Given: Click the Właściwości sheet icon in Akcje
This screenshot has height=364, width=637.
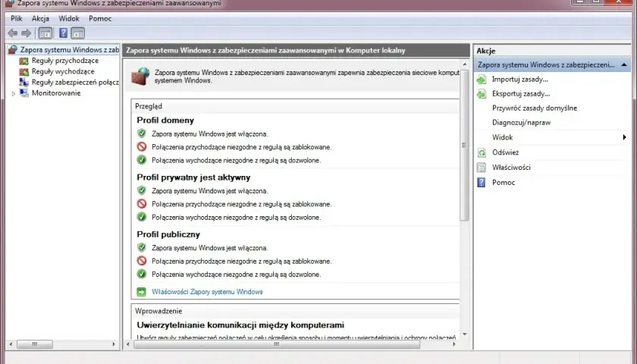Looking at the screenshot, I should pyautogui.click(x=482, y=168).
